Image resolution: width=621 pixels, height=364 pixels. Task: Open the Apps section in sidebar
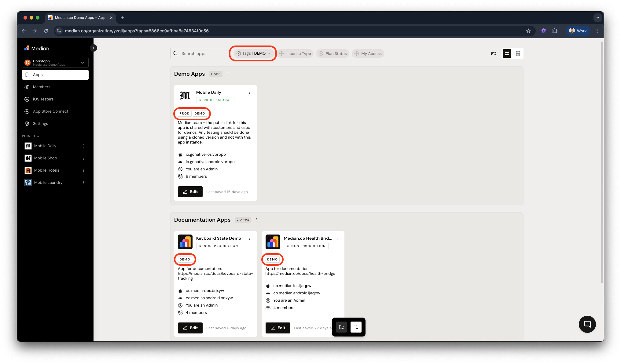point(55,75)
